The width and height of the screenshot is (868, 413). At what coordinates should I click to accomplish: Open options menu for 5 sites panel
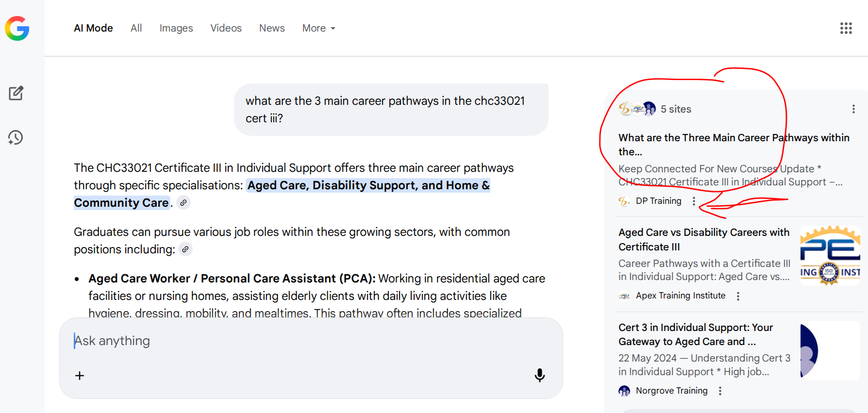pyautogui.click(x=853, y=109)
